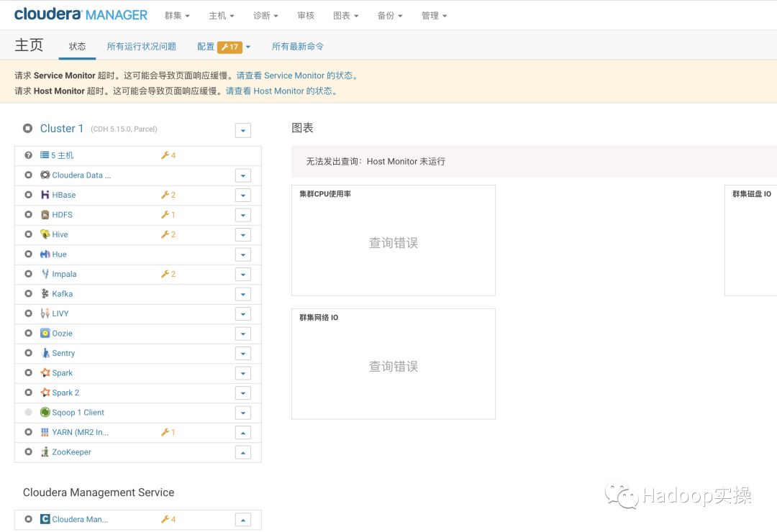This screenshot has height=532, width=777.
Task: Open the 主机 top menu
Action: pyautogui.click(x=222, y=15)
